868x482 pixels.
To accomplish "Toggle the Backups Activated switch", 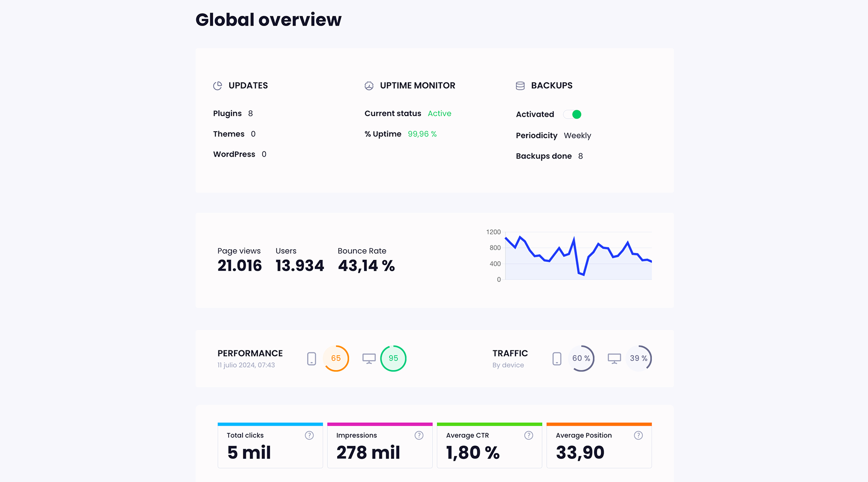I will tap(572, 114).
